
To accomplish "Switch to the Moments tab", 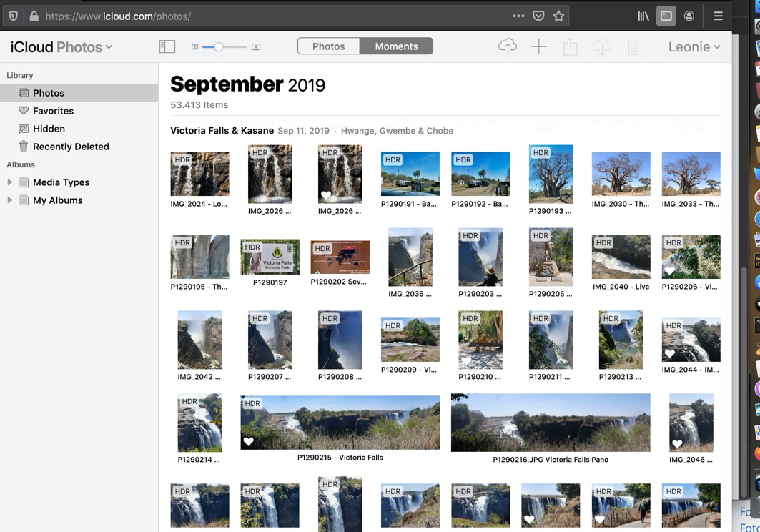I will [x=396, y=46].
